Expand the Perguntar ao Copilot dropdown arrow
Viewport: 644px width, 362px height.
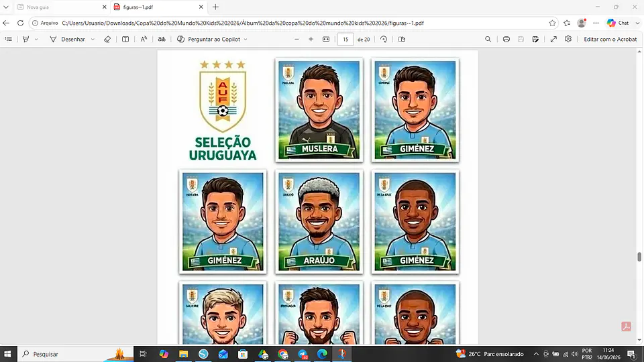click(246, 40)
